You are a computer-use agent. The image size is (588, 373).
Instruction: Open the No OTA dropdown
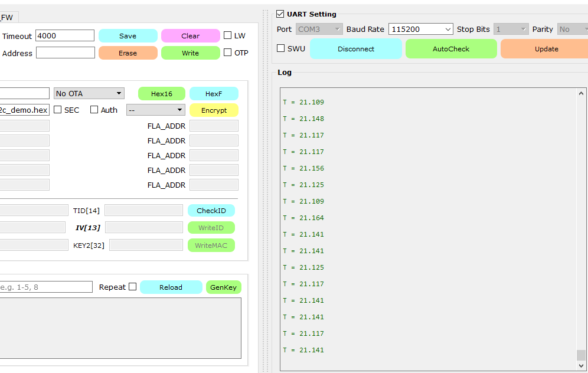[x=89, y=93]
